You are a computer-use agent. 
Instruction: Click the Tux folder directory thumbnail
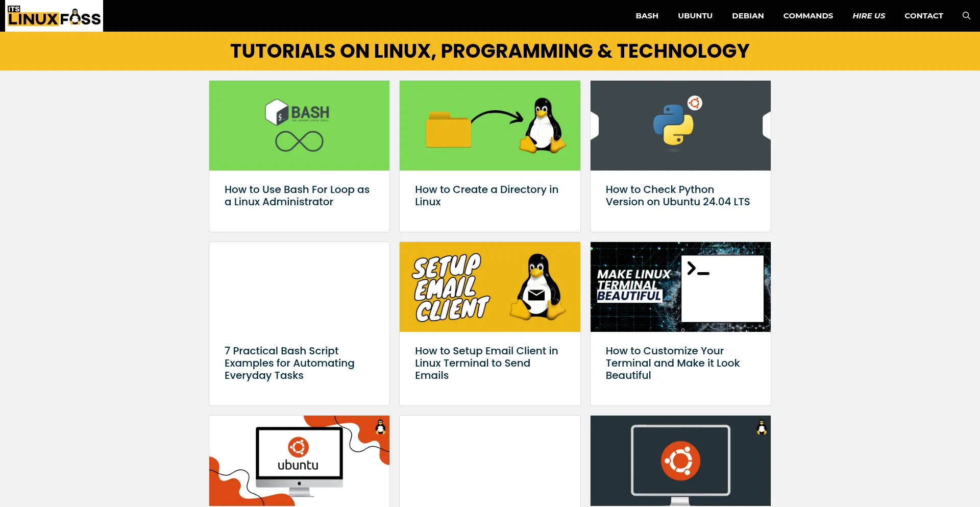489,125
